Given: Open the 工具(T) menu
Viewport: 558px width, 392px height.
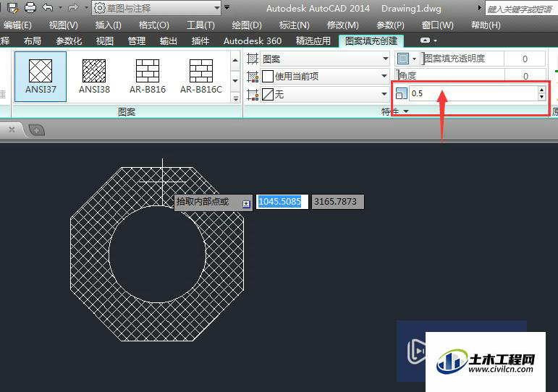Looking at the screenshot, I should tap(200, 25).
